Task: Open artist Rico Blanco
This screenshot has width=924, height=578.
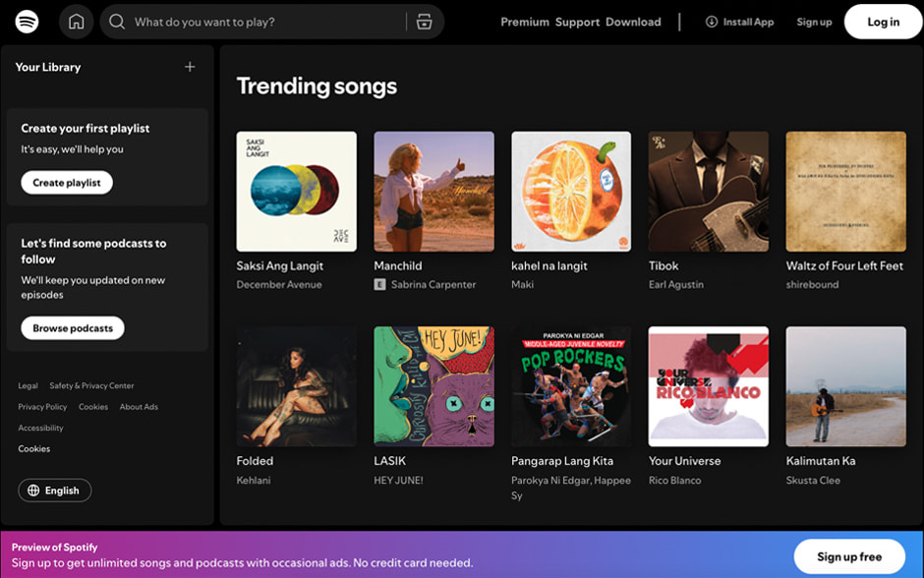Action: point(674,481)
